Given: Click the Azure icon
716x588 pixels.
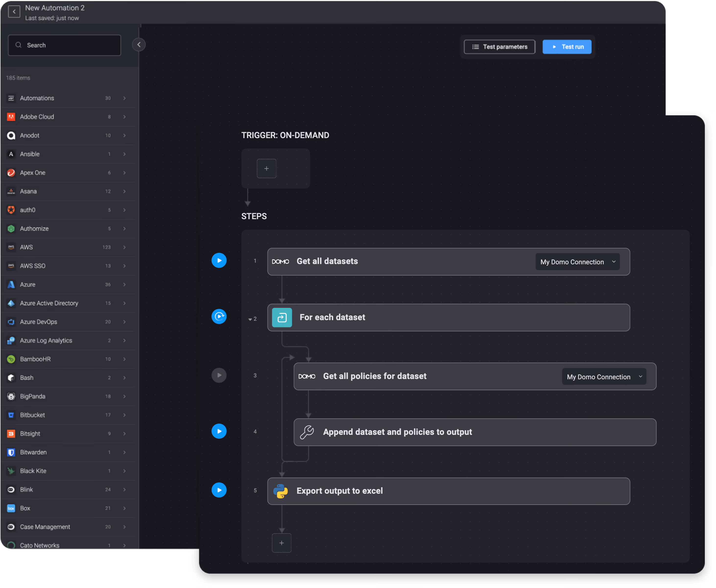Looking at the screenshot, I should point(11,285).
